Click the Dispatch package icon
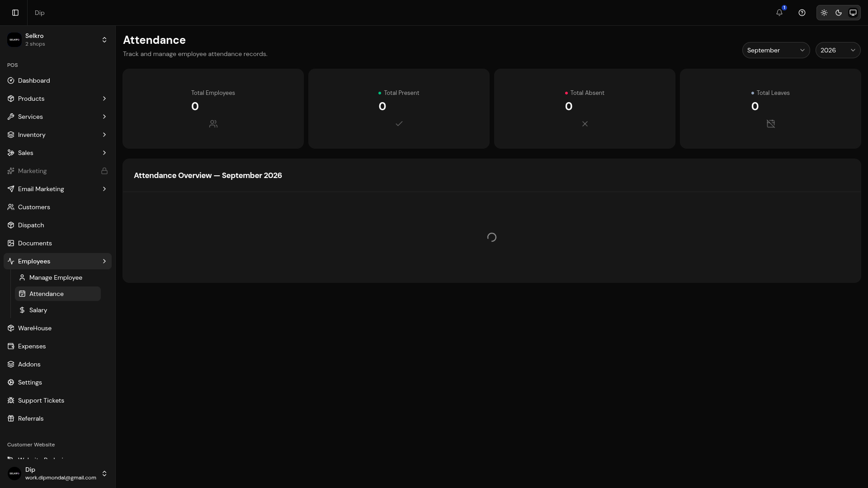This screenshot has height=488, width=868. coord(11,225)
